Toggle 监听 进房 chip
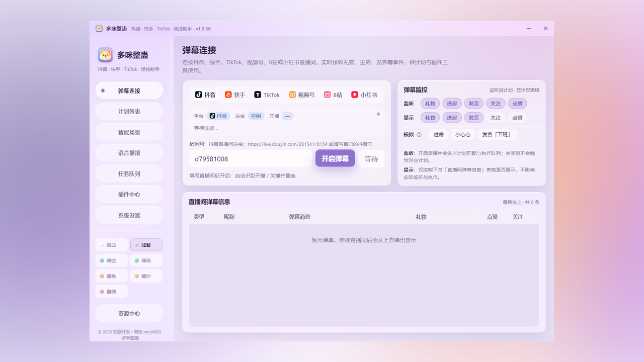The image size is (644, 362). coord(452,103)
